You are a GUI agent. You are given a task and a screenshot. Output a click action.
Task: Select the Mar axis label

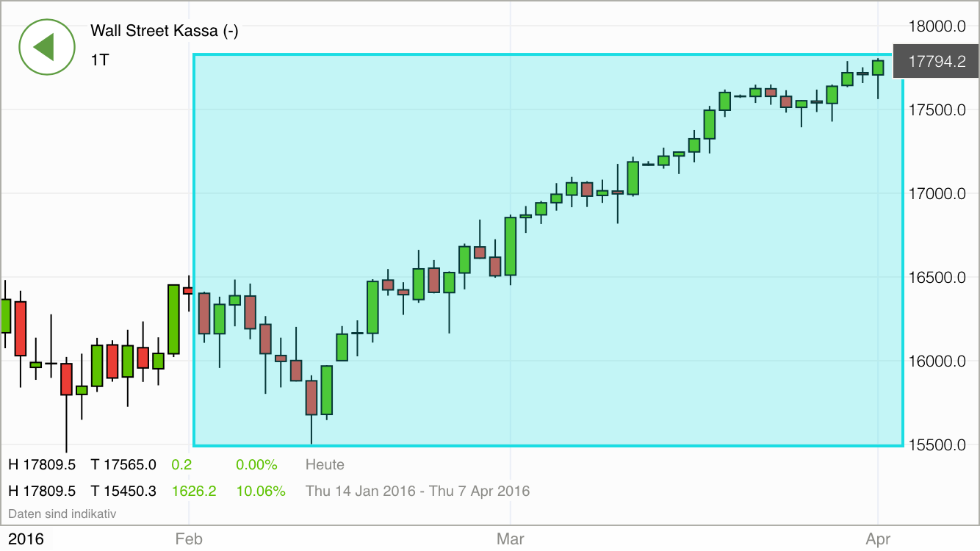pyautogui.click(x=510, y=539)
